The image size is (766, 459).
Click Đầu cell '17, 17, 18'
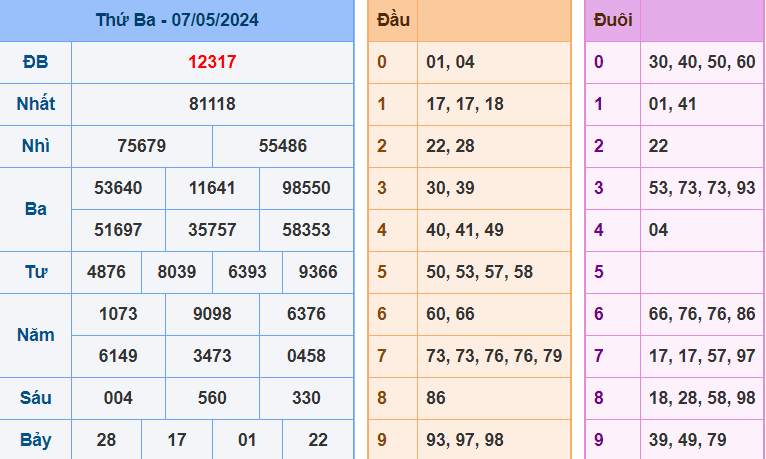pyautogui.click(x=465, y=104)
